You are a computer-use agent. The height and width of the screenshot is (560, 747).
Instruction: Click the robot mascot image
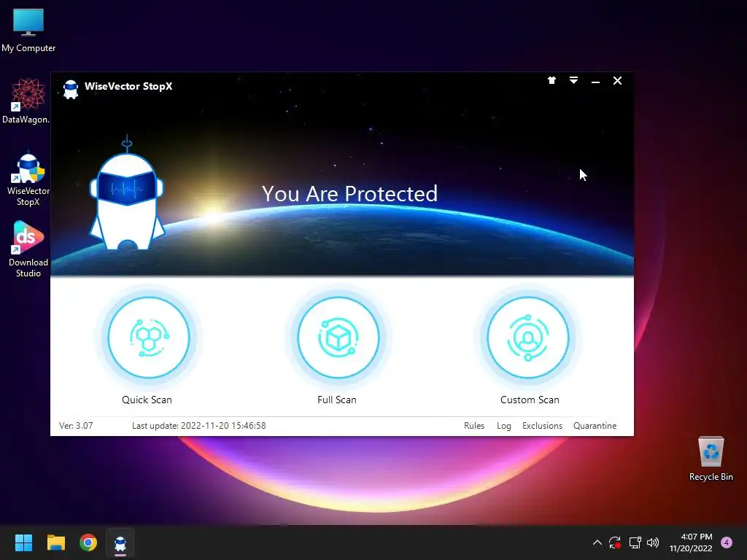click(127, 192)
